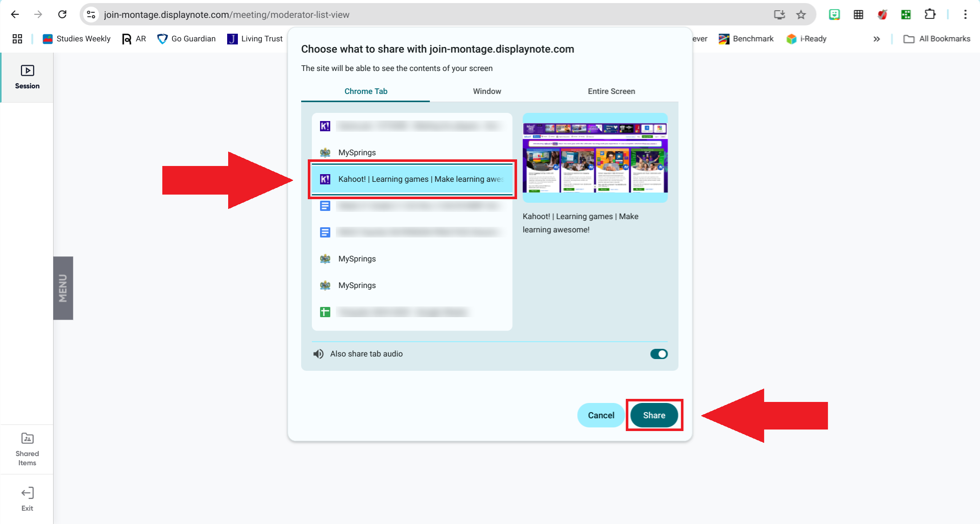The height and width of the screenshot is (524, 980).
Task: Select the Kahoot! Learning games tab entry
Action: pyautogui.click(x=412, y=179)
